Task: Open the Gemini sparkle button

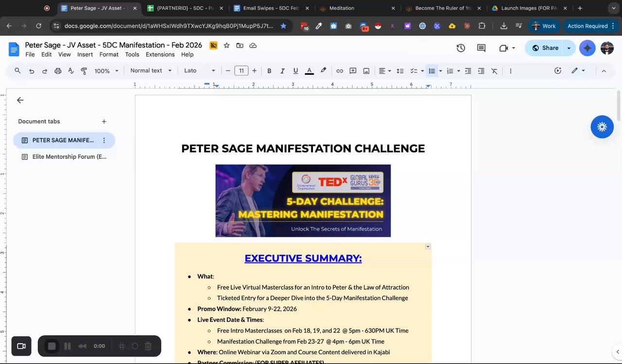Action: [x=587, y=48]
